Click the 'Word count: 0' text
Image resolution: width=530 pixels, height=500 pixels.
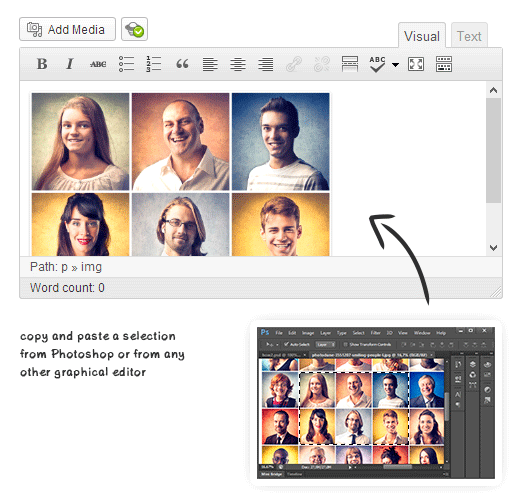tap(67, 288)
